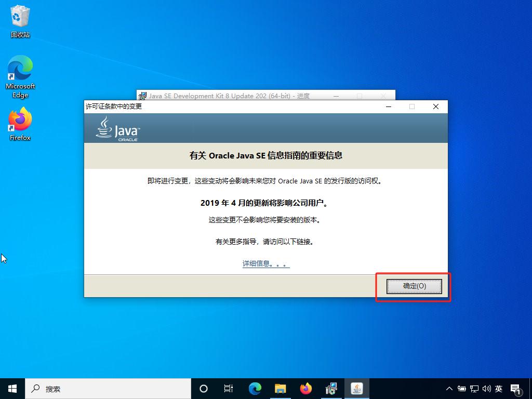Minimize the Java SE Development Kit progress window
Viewport: 532px width, 399px height.
point(336,96)
